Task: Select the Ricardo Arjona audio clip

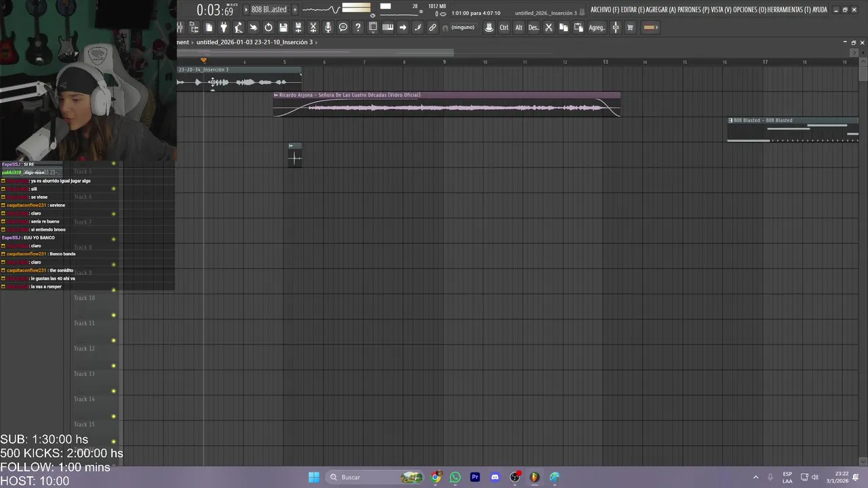Action: (446, 104)
